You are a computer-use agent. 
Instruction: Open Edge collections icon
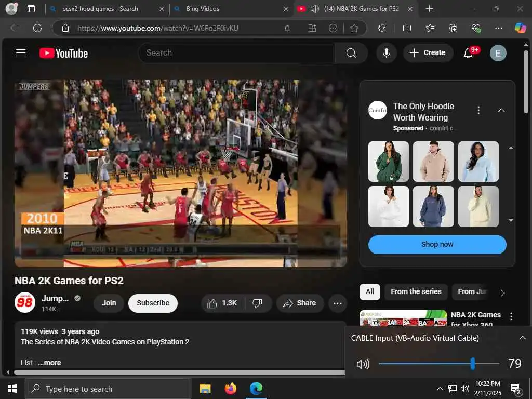[x=453, y=28]
